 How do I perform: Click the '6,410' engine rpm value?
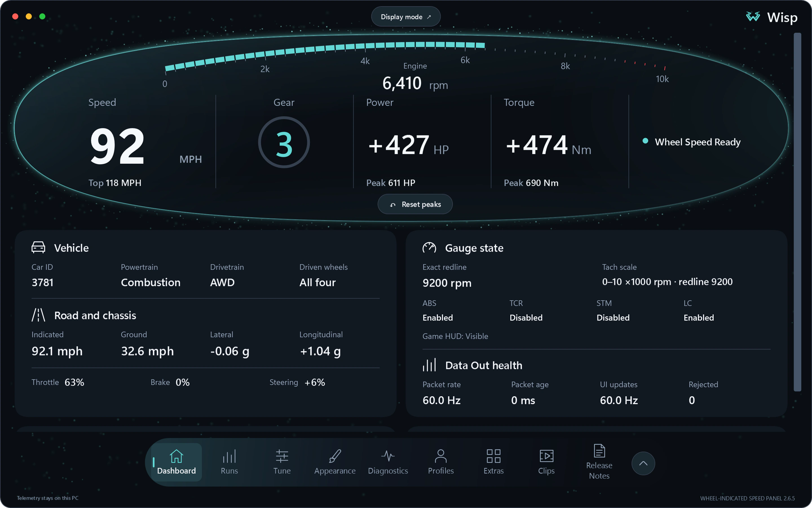coord(402,83)
